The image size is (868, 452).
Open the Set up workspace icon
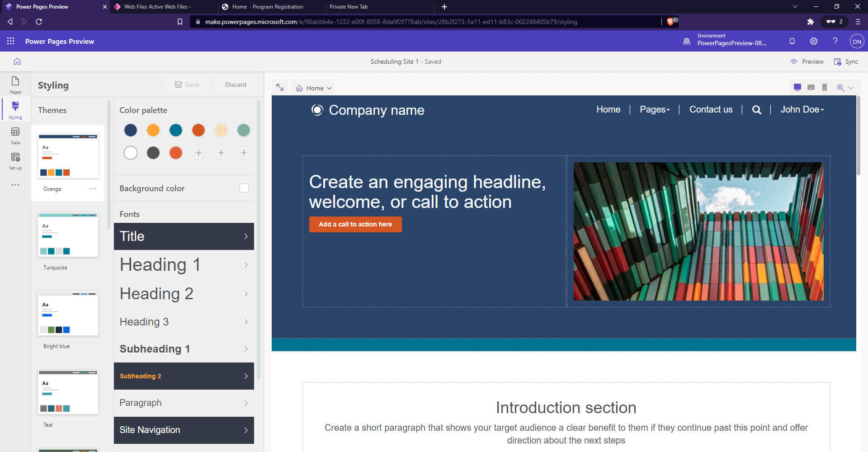[15, 160]
